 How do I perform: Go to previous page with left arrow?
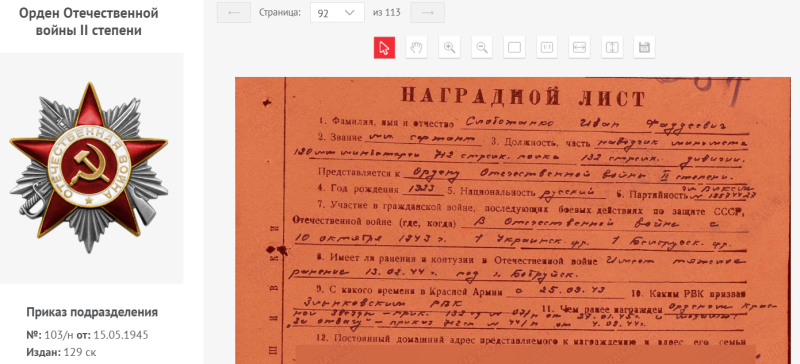click(234, 13)
